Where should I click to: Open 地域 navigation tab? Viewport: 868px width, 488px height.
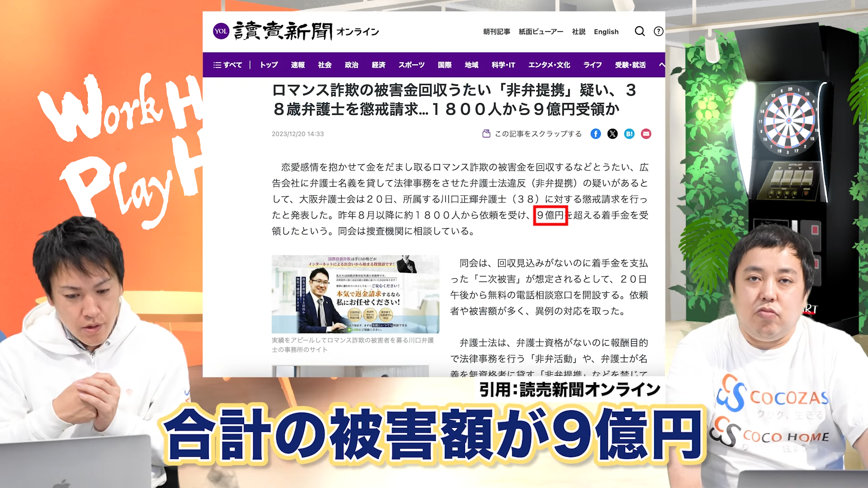pyautogui.click(x=472, y=65)
